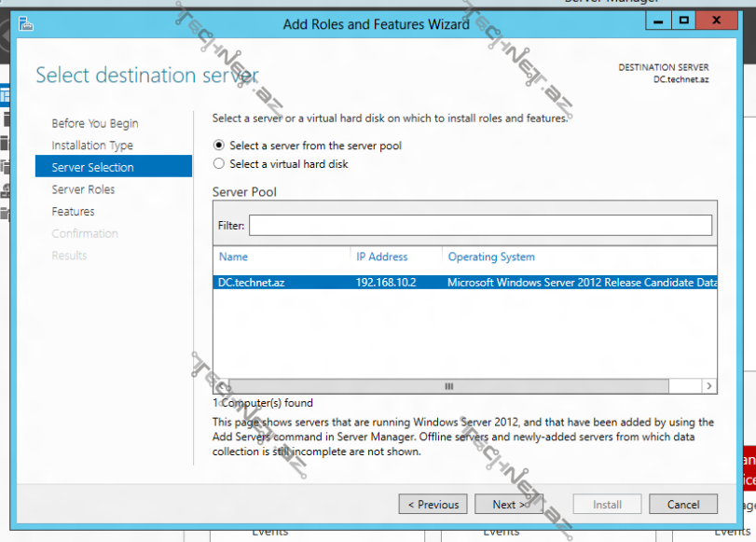Navigate to the Before You Begin step

pyautogui.click(x=93, y=123)
